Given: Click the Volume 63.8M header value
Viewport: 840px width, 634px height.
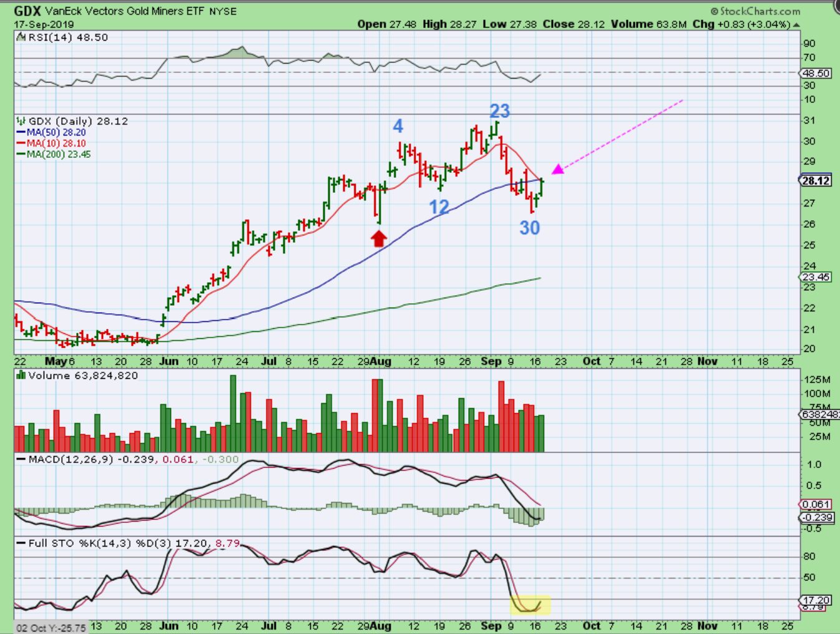Looking at the screenshot, I should (649, 24).
